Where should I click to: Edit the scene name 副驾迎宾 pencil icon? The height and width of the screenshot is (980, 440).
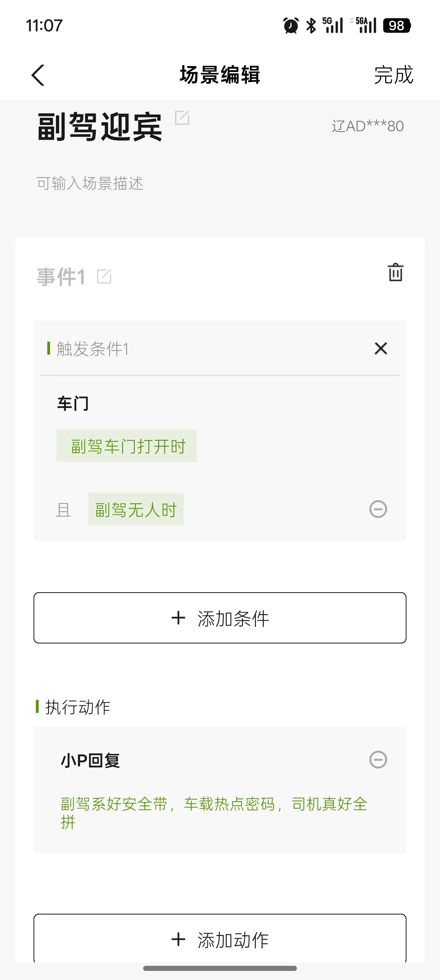[182, 118]
